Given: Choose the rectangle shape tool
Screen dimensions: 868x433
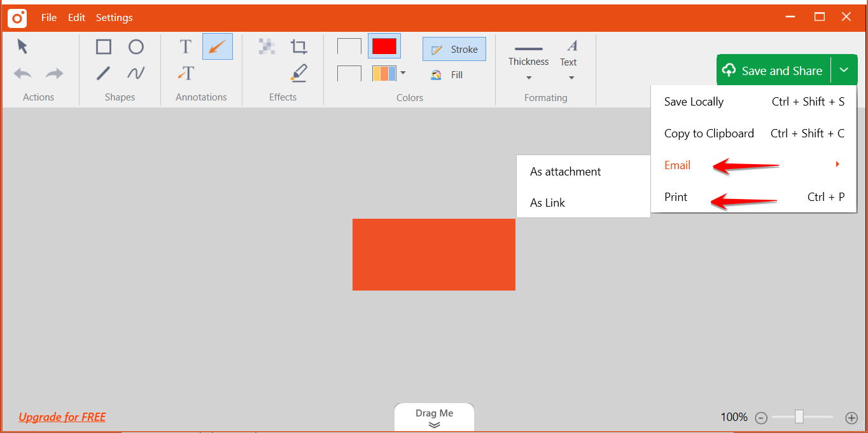Looking at the screenshot, I should tap(104, 47).
